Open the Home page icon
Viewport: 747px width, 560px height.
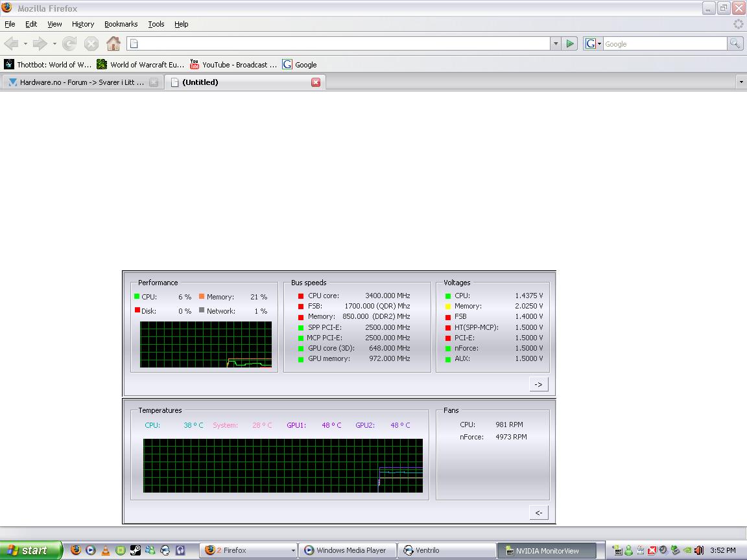pos(113,44)
